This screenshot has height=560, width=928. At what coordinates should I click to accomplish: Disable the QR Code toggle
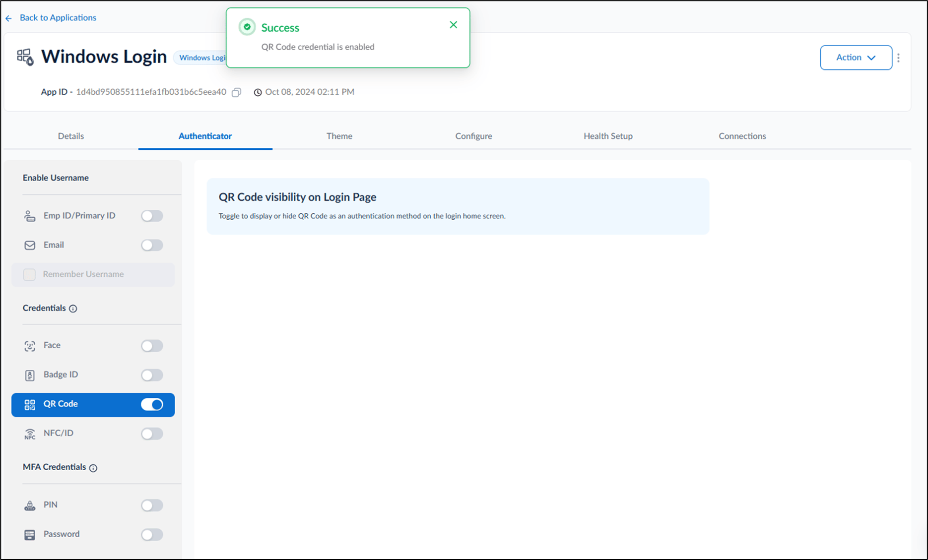coord(152,405)
